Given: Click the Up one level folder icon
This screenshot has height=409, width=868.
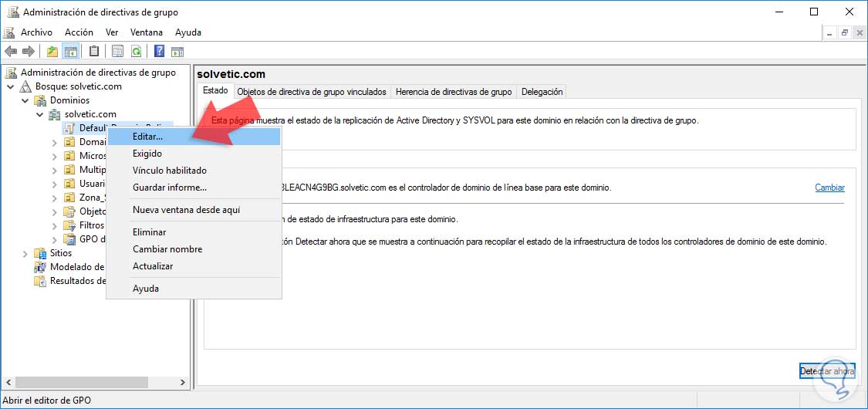Looking at the screenshot, I should coord(52,52).
